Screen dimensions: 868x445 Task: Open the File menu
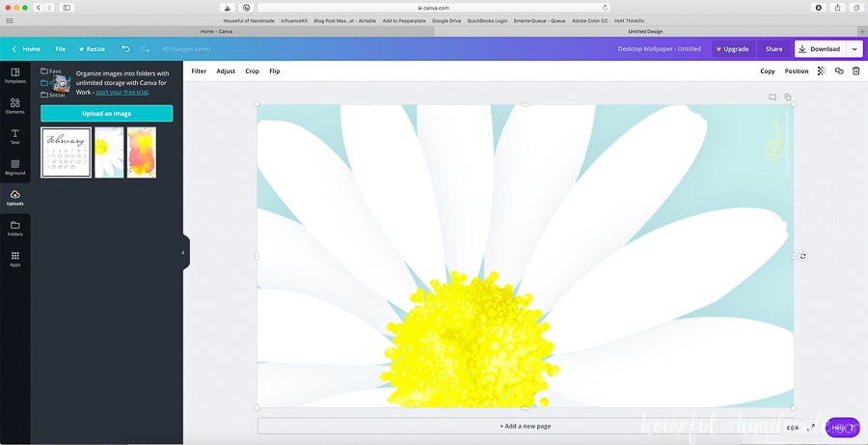(x=60, y=48)
